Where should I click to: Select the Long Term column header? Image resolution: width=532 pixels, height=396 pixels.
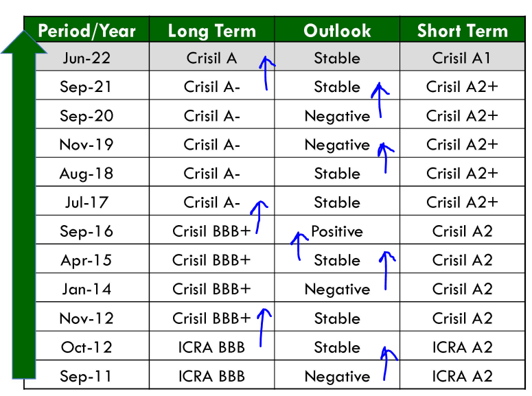click(x=211, y=31)
